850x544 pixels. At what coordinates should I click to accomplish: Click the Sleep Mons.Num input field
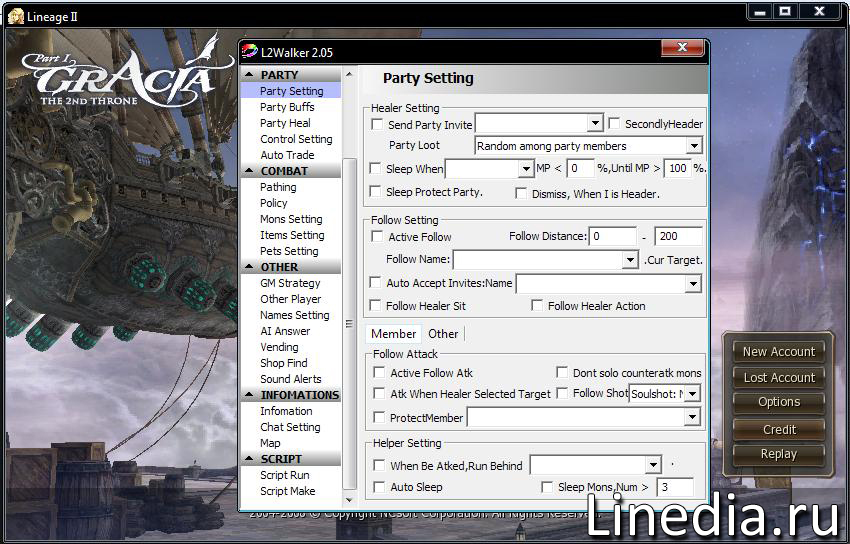(x=675, y=487)
